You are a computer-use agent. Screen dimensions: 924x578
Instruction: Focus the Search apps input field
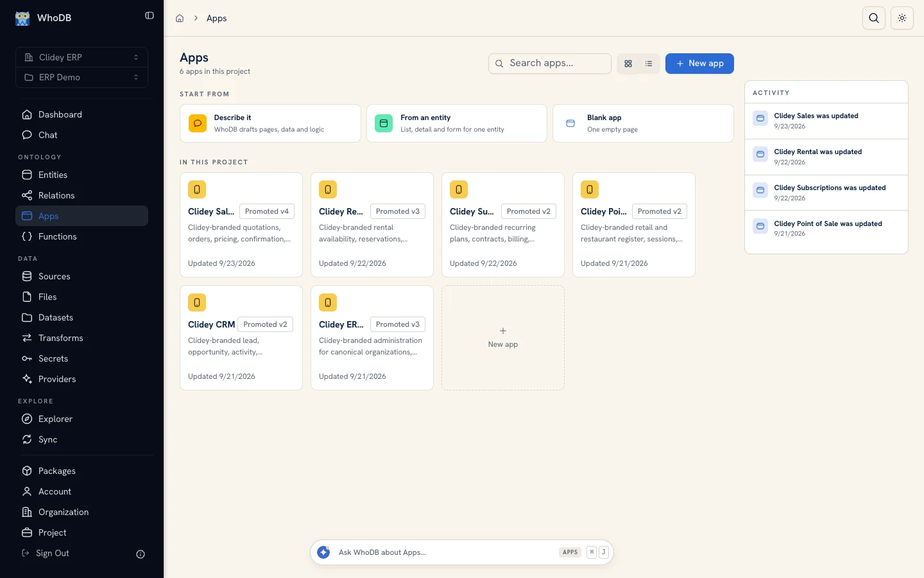[x=550, y=64]
